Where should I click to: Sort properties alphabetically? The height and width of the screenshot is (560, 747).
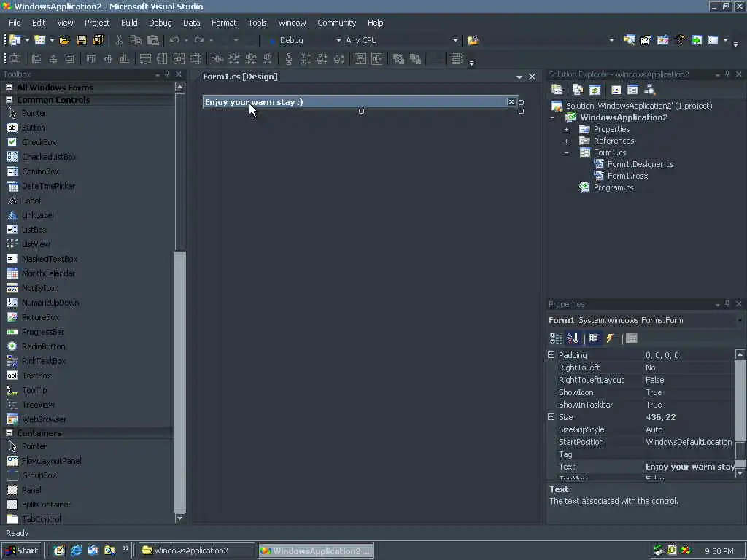coord(573,338)
